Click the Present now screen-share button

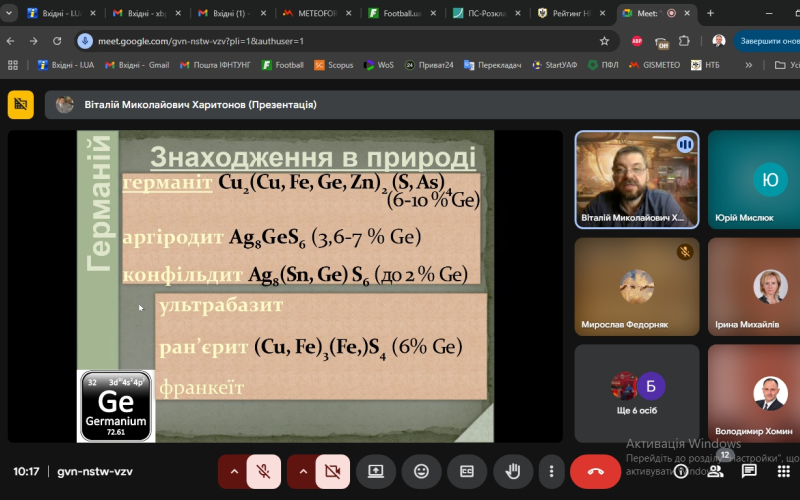click(x=376, y=471)
